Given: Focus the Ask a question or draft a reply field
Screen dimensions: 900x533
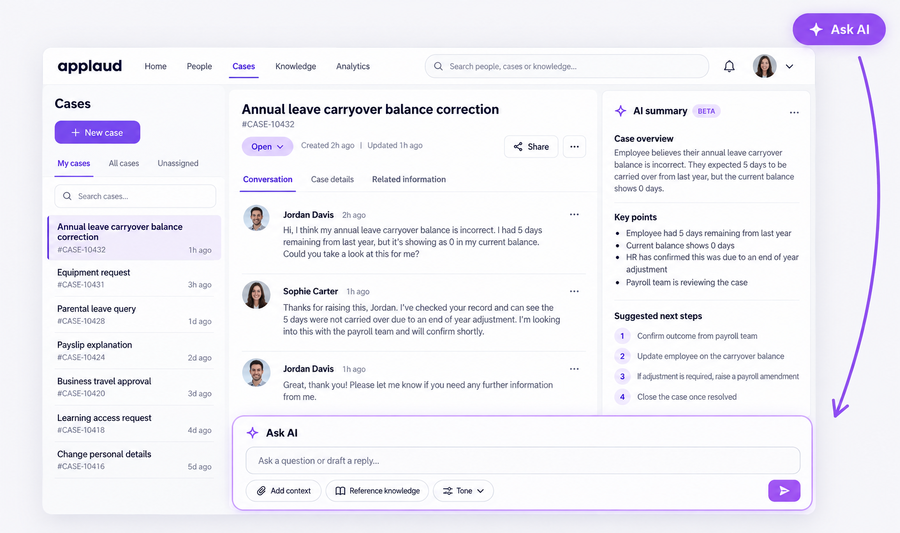Looking at the screenshot, I should [523, 460].
